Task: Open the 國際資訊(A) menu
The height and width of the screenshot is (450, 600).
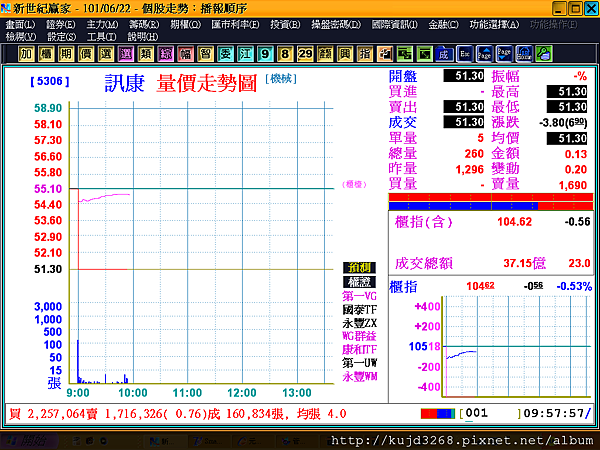Action: [x=395, y=23]
